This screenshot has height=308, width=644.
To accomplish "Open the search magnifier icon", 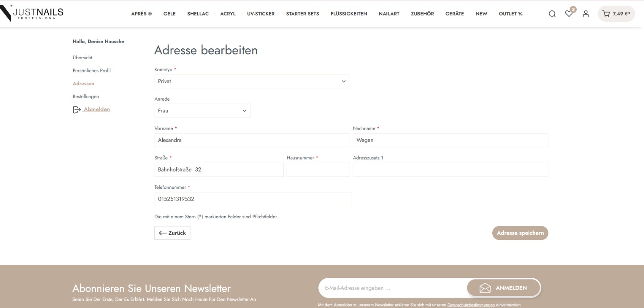I will click(x=552, y=14).
